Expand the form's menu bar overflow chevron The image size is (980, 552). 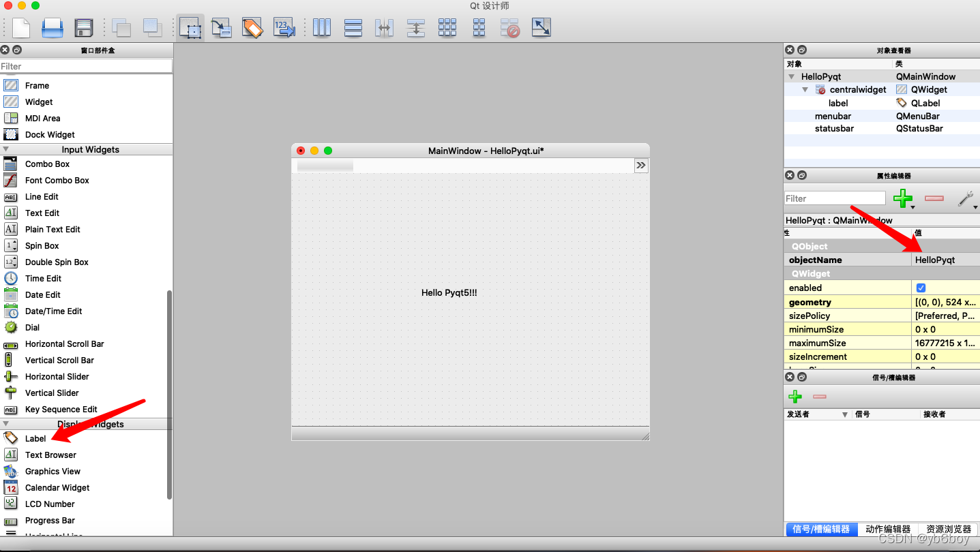pyautogui.click(x=641, y=166)
